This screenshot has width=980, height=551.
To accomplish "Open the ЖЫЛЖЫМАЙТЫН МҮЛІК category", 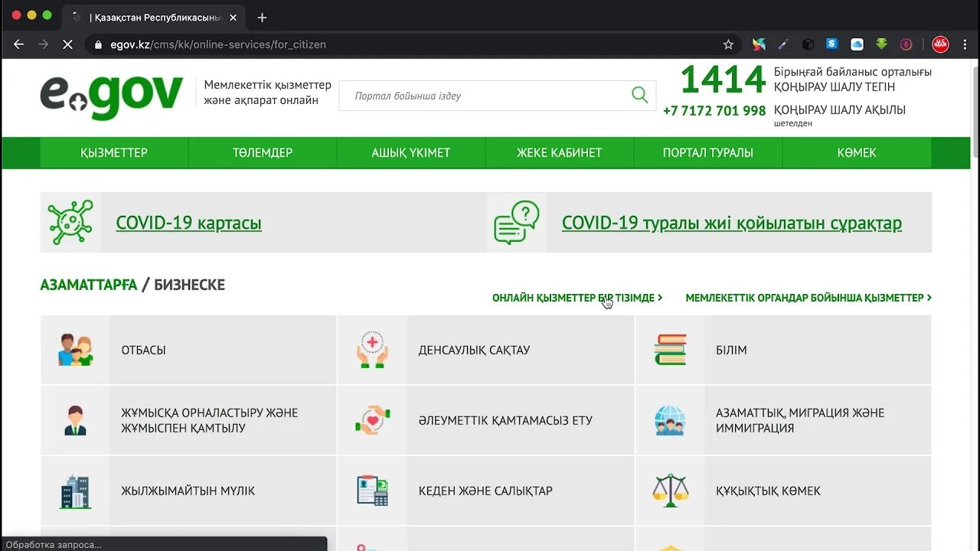I will [188, 491].
